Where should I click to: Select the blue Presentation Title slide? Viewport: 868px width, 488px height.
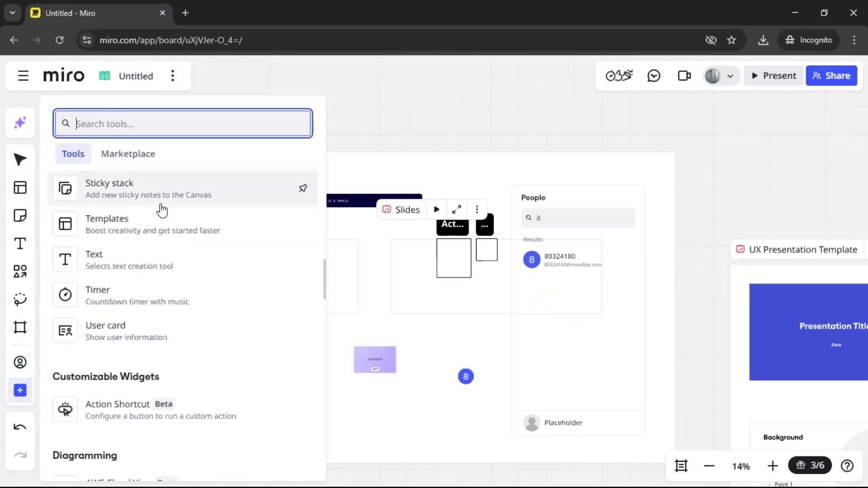click(x=808, y=332)
